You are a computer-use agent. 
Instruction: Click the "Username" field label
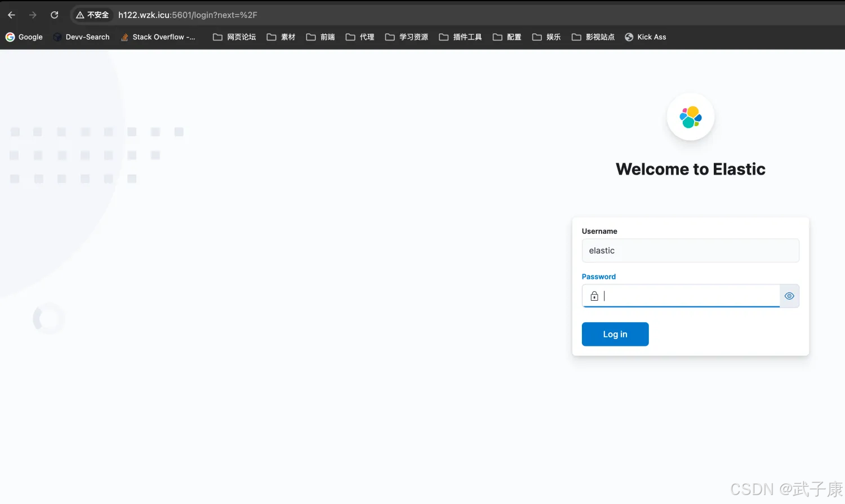(599, 231)
